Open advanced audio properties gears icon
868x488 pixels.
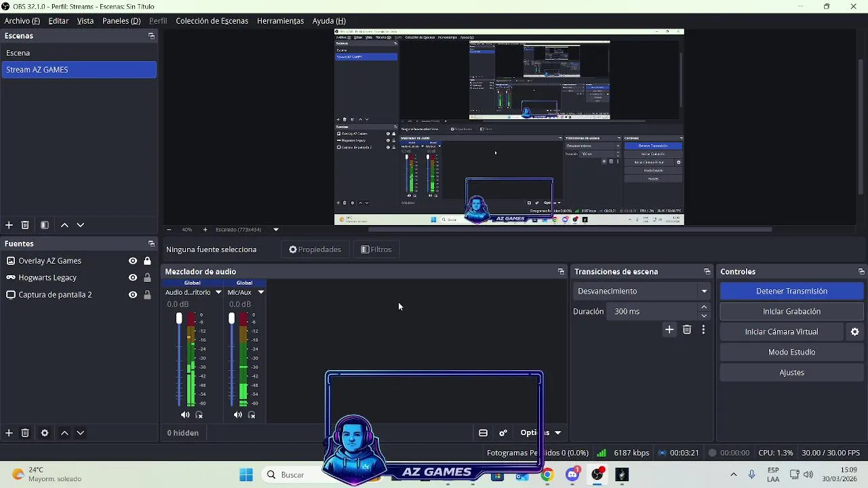point(503,433)
